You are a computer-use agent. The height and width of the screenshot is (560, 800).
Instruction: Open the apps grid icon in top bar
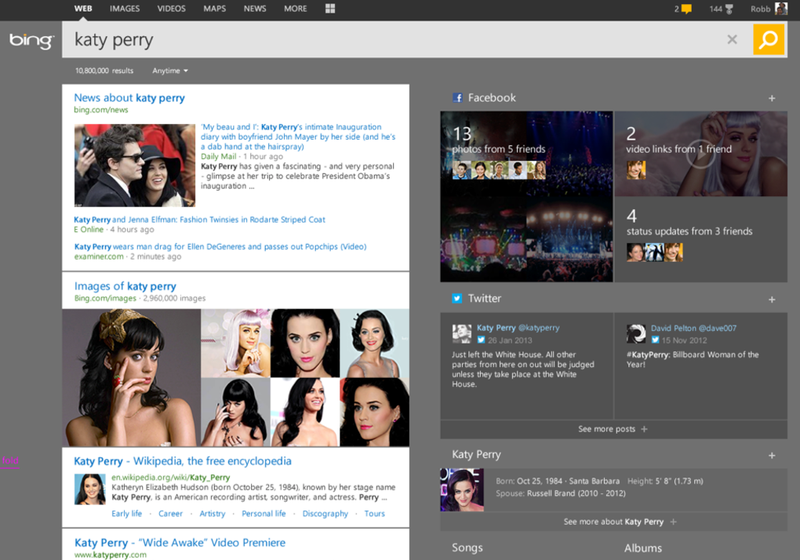pos(330,9)
